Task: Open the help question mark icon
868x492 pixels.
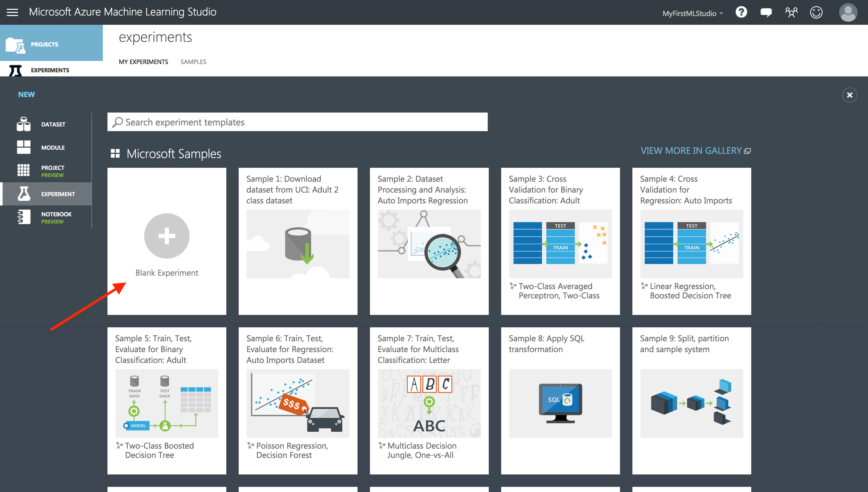Action: [741, 12]
